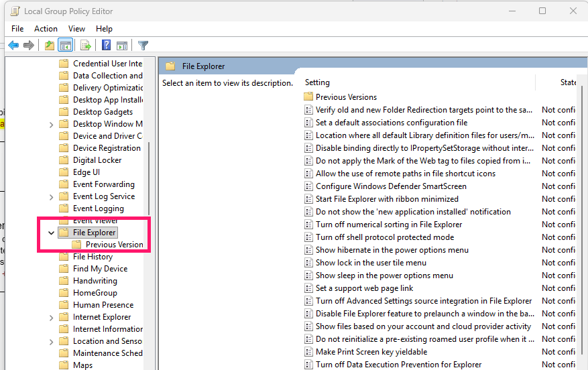Select 'Show hibernate in the power options menu'
This screenshot has width=588, height=370.
(392, 250)
